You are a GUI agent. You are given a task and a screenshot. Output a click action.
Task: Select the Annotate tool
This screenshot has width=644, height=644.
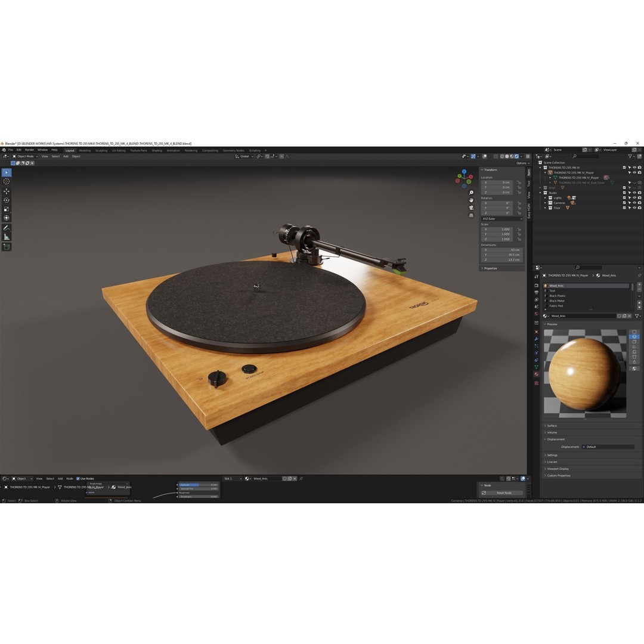click(x=7, y=228)
